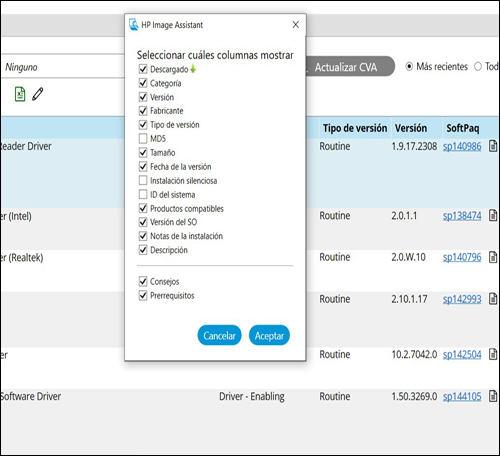Click the Cancelar button
Viewport: 500px width, 456px height.
pos(219,335)
